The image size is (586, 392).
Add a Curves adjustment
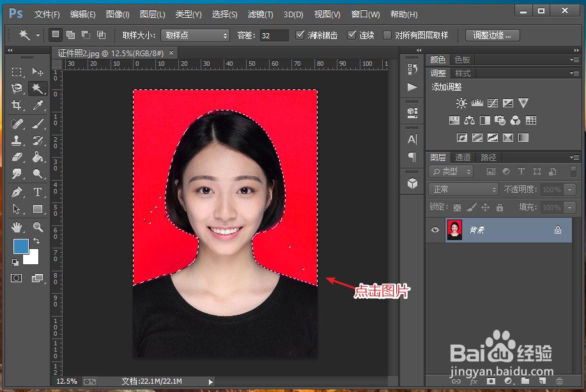(x=493, y=103)
